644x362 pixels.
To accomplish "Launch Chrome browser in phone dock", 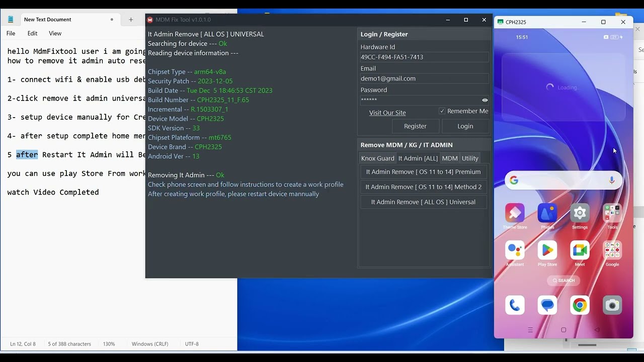I will (580, 305).
